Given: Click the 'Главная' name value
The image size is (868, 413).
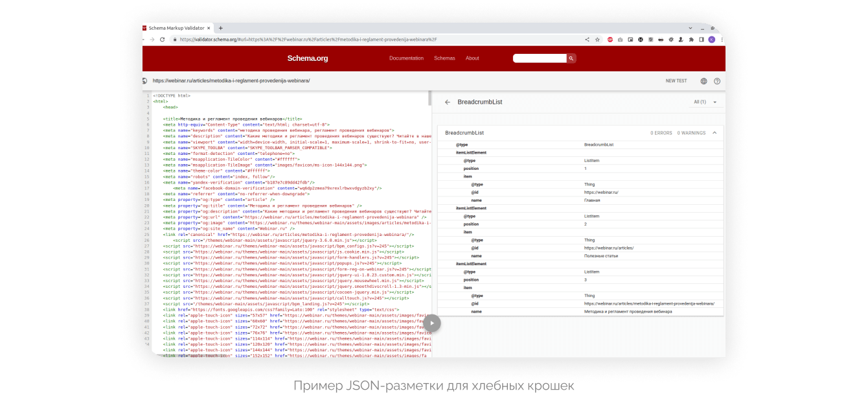Looking at the screenshot, I should (592, 200).
